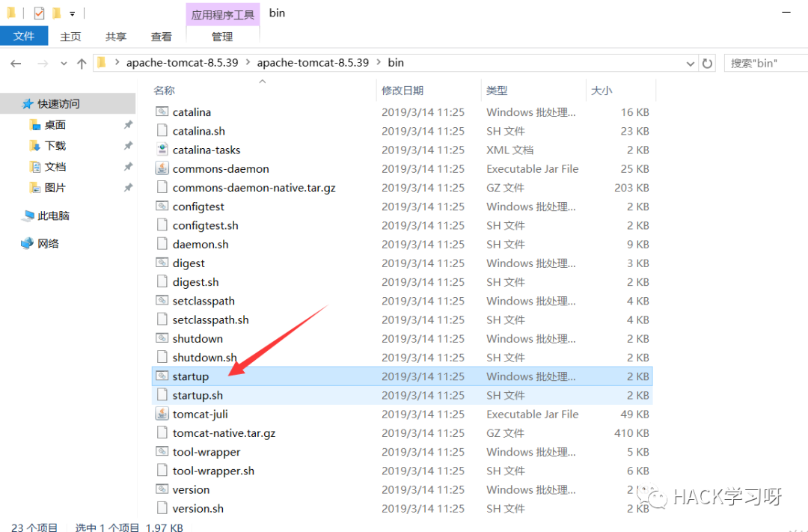The width and height of the screenshot is (808, 532).
Task: Click the version batch file icon
Action: 162,489
